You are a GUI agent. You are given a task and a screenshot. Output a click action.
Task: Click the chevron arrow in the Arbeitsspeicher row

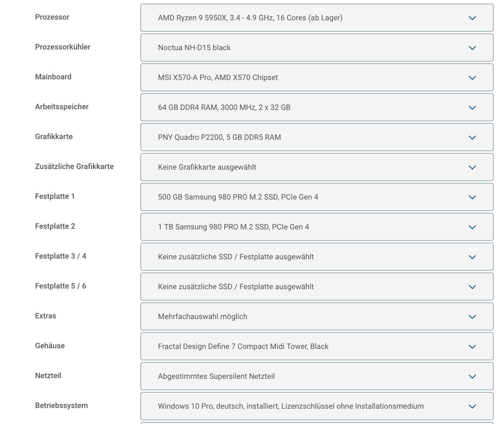tap(472, 108)
